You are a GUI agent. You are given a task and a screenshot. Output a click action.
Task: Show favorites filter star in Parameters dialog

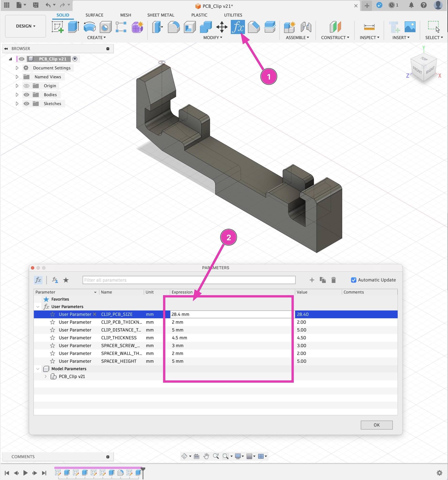click(x=66, y=280)
